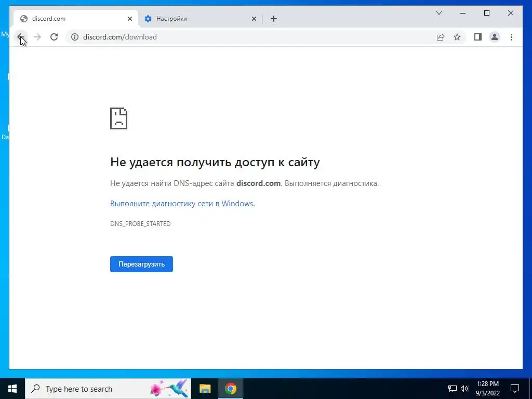Reload the page with the refresh icon

(x=54, y=37)
